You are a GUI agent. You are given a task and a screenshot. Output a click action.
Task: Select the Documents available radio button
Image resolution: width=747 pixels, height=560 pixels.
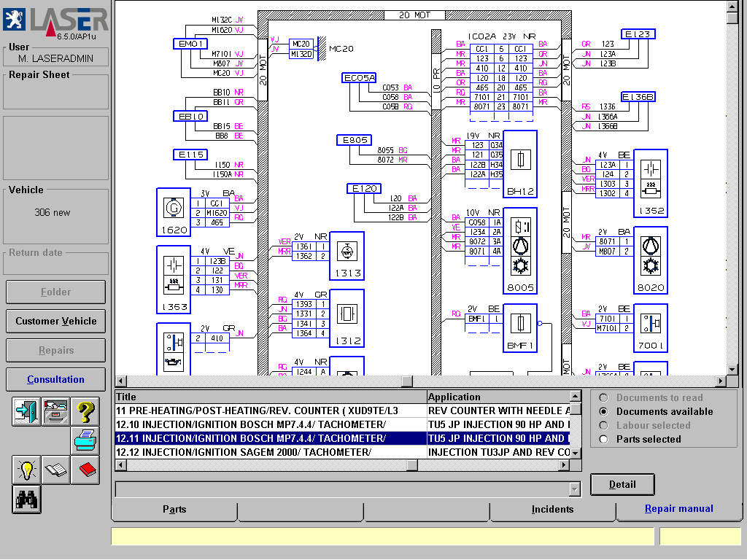pyautogui.click(x=603, y=411)
